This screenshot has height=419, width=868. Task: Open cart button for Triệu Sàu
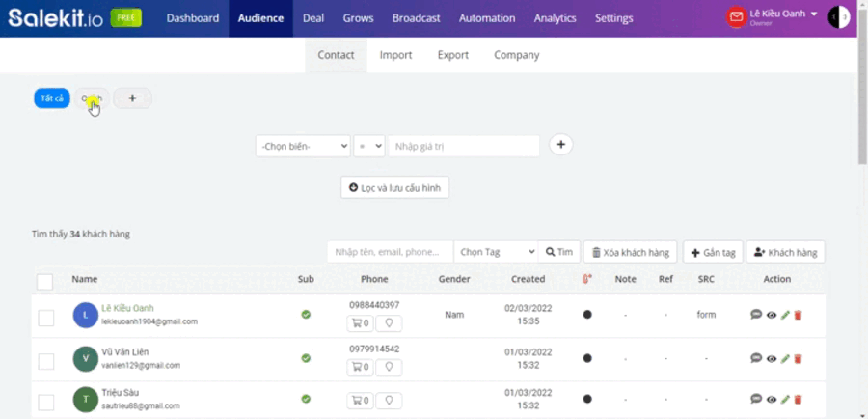361,400
